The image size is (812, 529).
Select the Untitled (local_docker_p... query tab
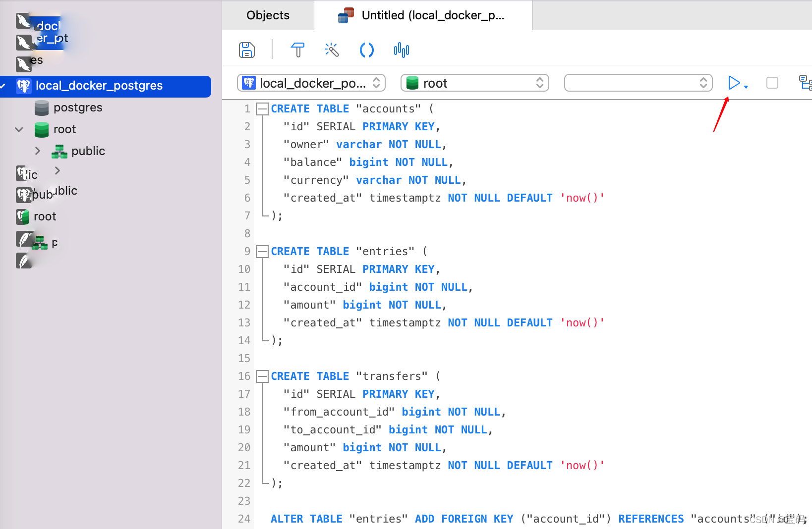[x=423, y=15]
